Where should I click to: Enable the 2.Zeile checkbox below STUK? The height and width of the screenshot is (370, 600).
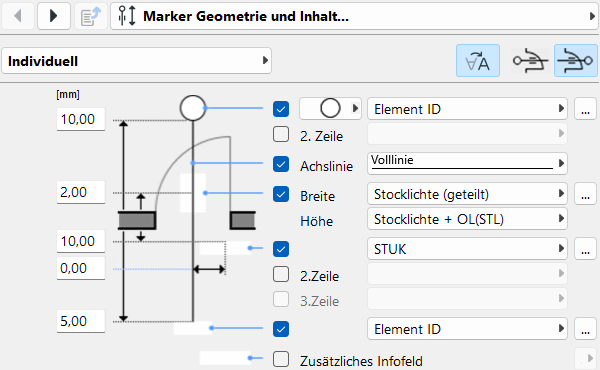coord(281,274)
